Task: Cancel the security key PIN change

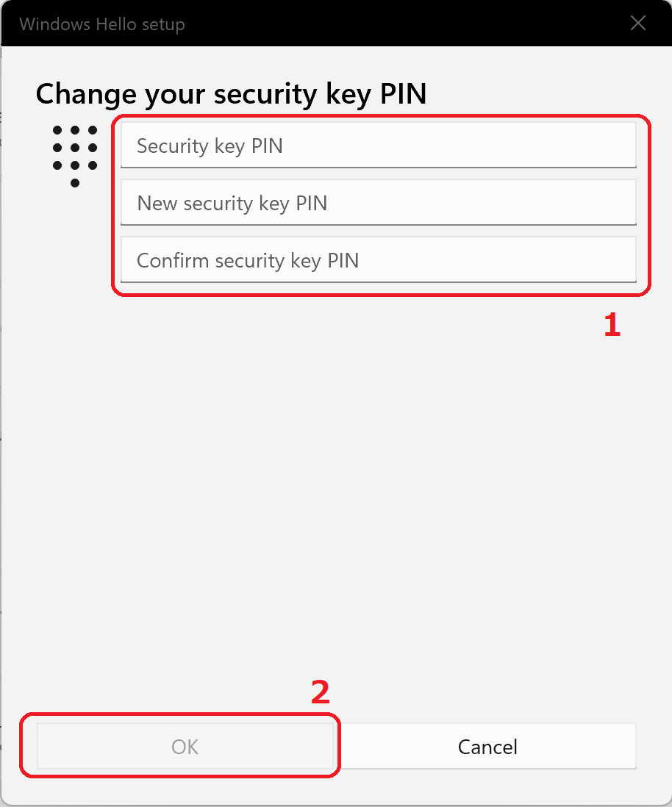Action: point(487,746)
